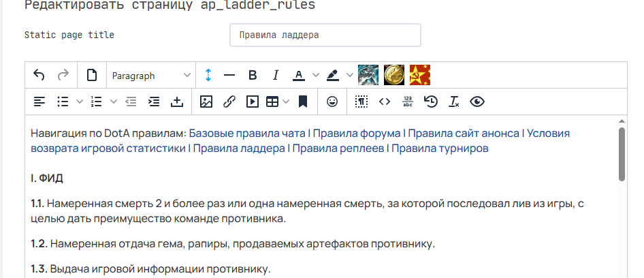Insert or edit a link

tap(229, 102)
